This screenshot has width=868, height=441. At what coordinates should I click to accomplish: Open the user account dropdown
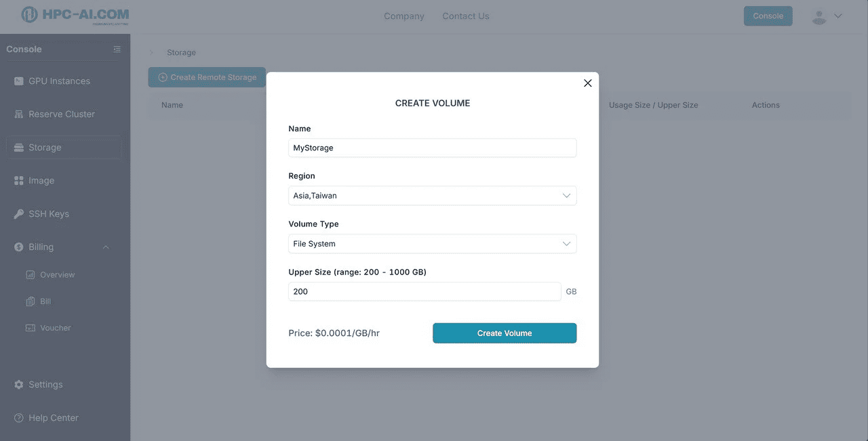point(827,16)
